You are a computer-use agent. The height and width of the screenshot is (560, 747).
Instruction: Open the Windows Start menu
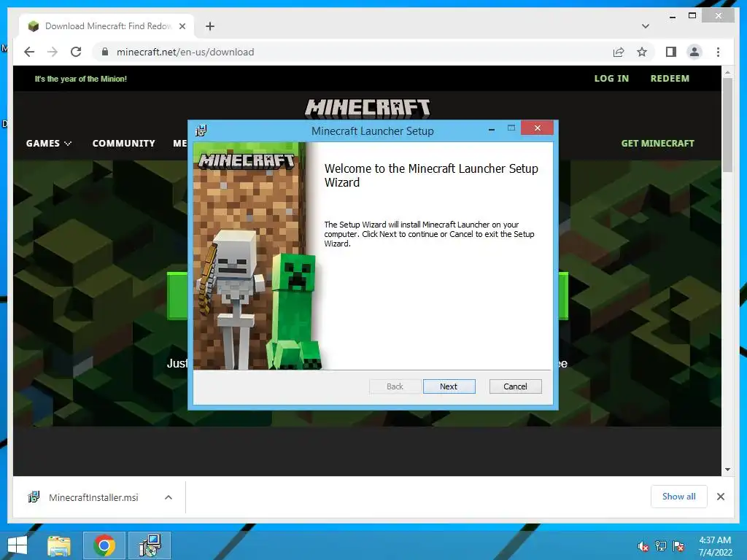click(18, 545)
